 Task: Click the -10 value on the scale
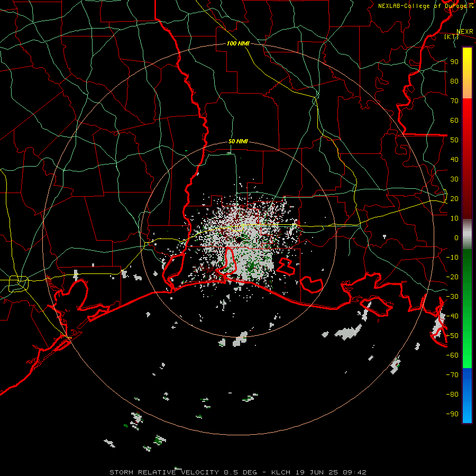[452, 258]
